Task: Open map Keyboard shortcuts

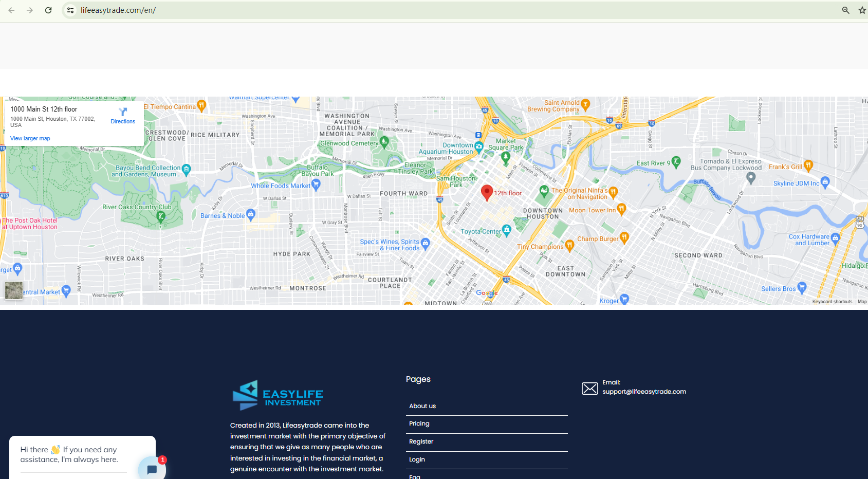Action: [832, 302]
